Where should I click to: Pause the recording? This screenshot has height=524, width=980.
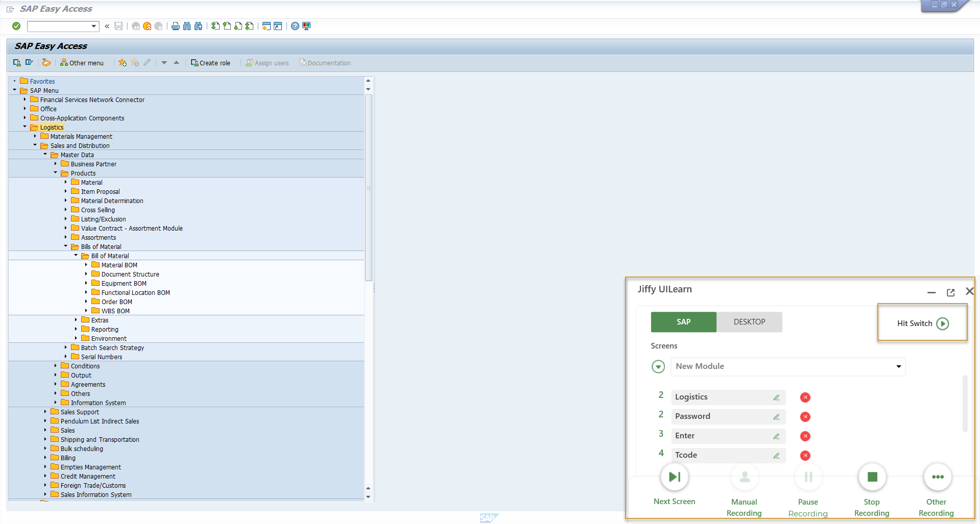(808, 477)
